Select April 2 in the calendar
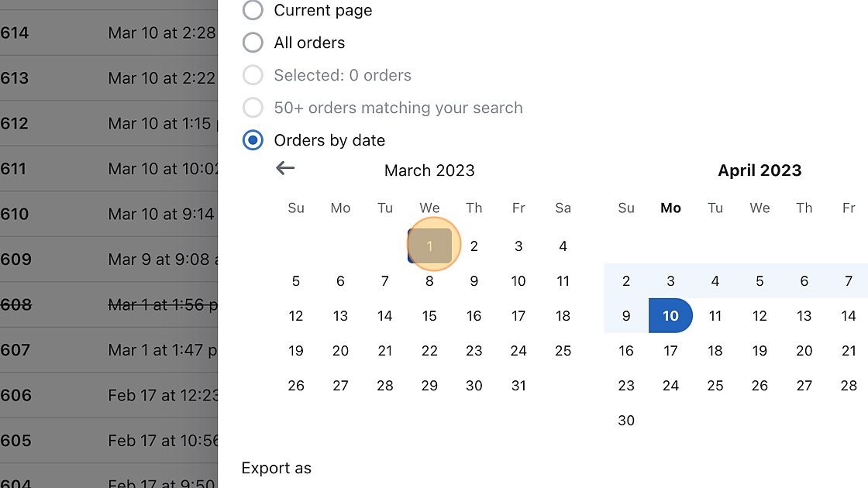868x488 pixels. [626, 281]
